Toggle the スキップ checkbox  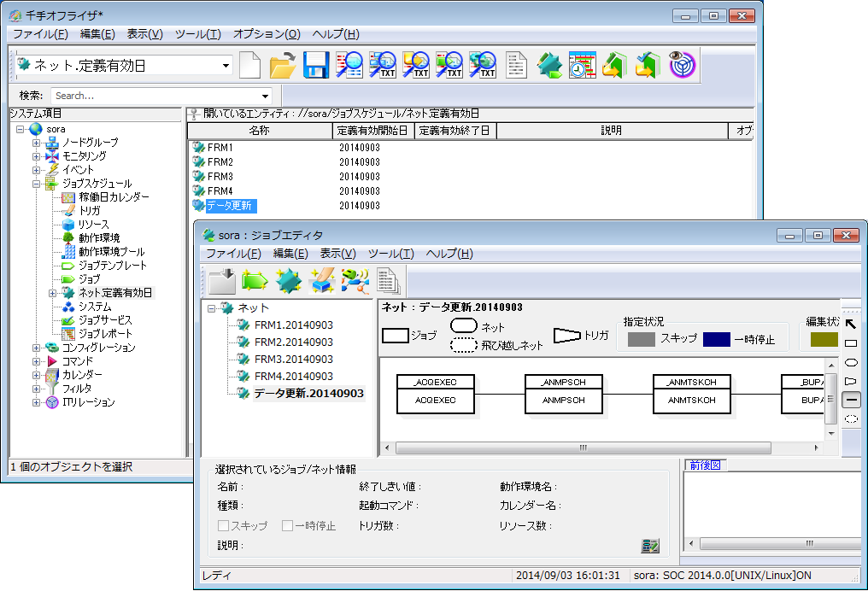[x=224, y=526]
